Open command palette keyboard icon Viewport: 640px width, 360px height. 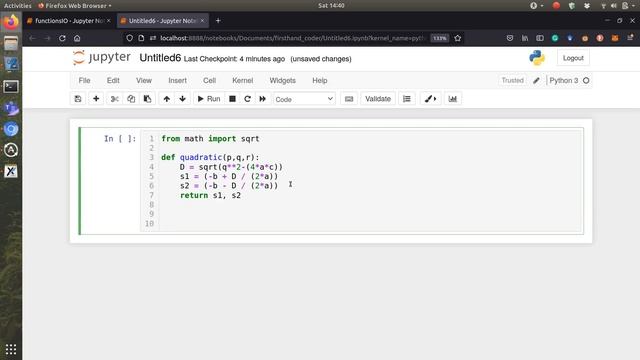[349, 99]
